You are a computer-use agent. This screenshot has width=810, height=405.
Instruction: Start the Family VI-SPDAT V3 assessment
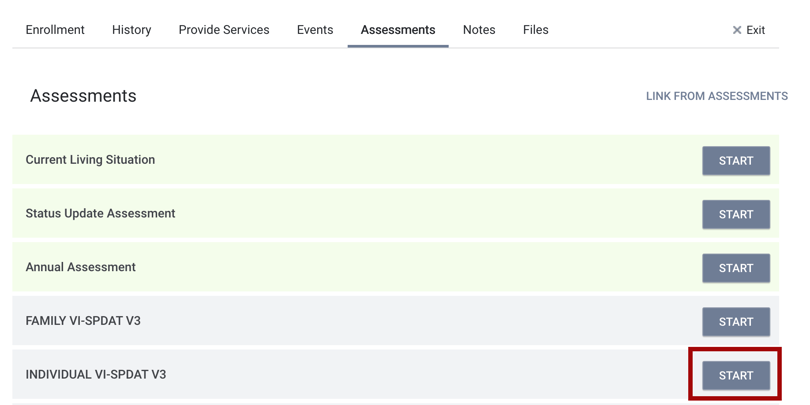[736, 322]
